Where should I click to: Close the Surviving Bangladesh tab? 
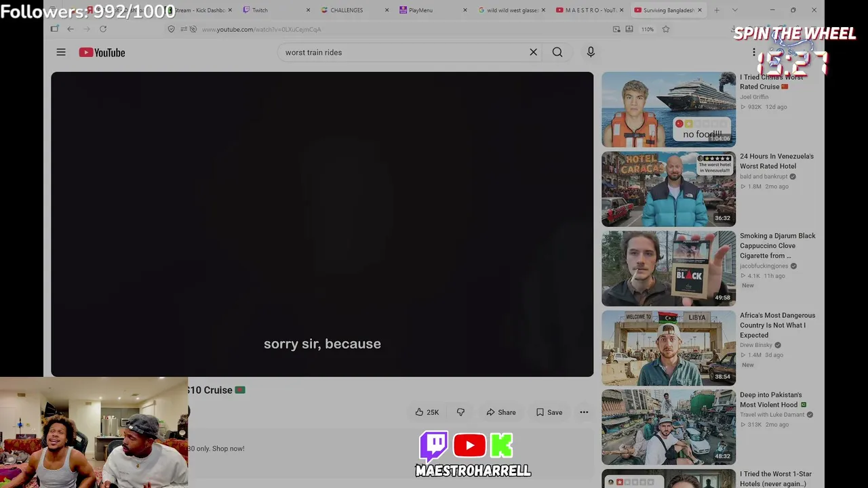point(700,10)
